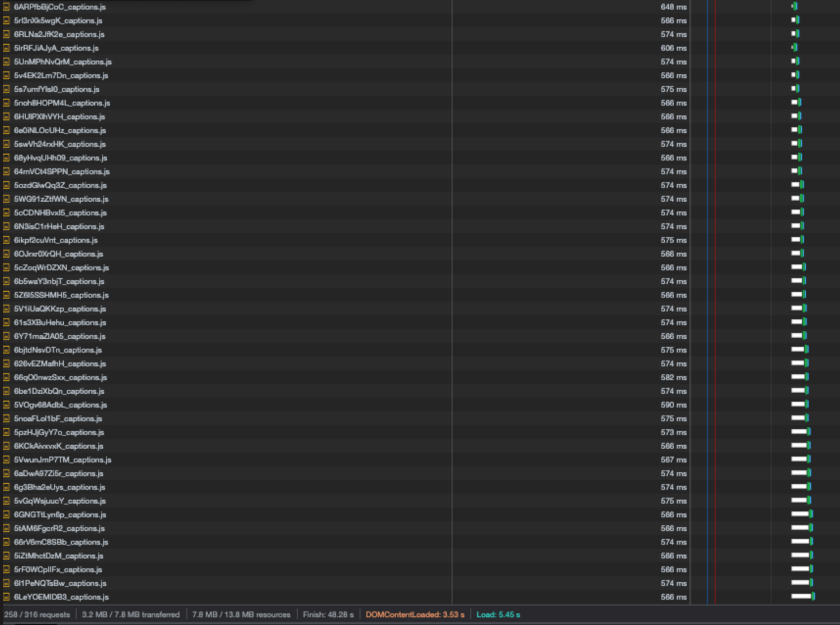840x625 pixels.
Task: Click the file icon for 5noh8HOPM4L_captions.js
Action: 6,103
